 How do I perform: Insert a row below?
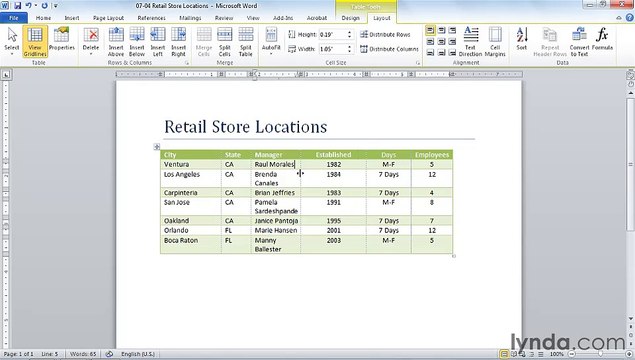coord(137,42)
